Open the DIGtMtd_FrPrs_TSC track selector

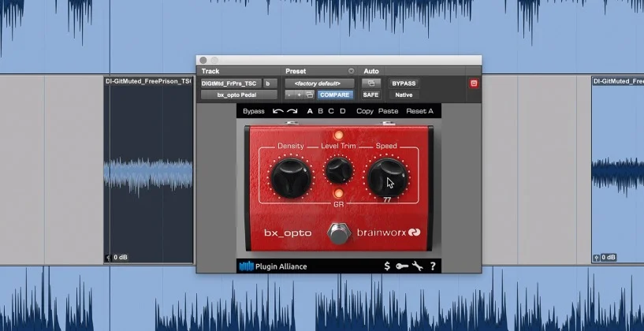(x=231, y=84)
